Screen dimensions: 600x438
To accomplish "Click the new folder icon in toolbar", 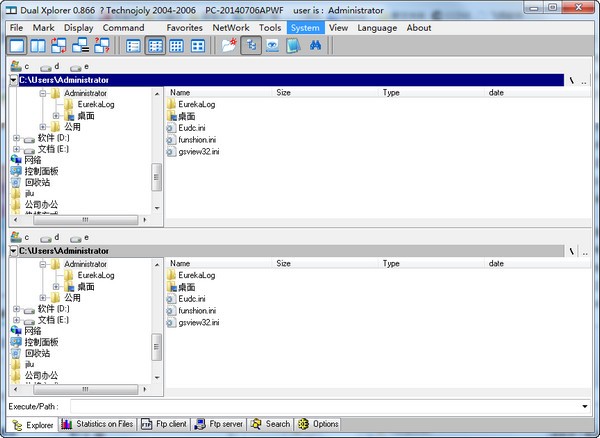I will 229,46.
